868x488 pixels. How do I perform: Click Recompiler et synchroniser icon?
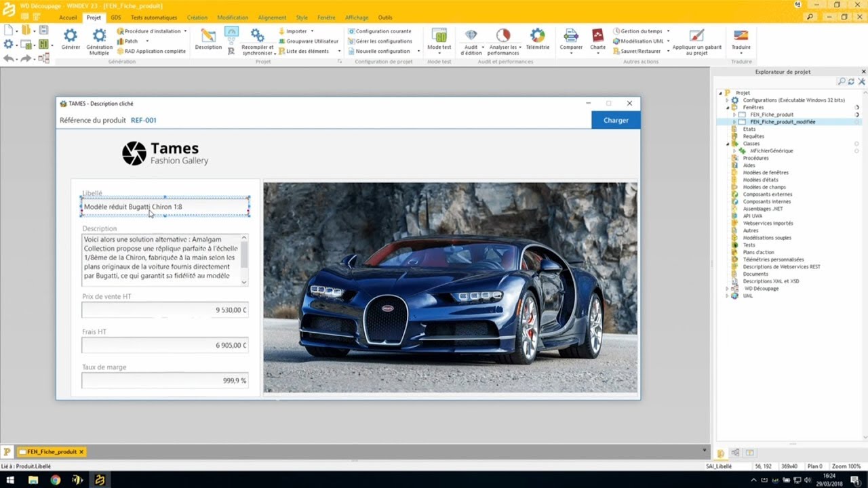[x=258, y=35]
